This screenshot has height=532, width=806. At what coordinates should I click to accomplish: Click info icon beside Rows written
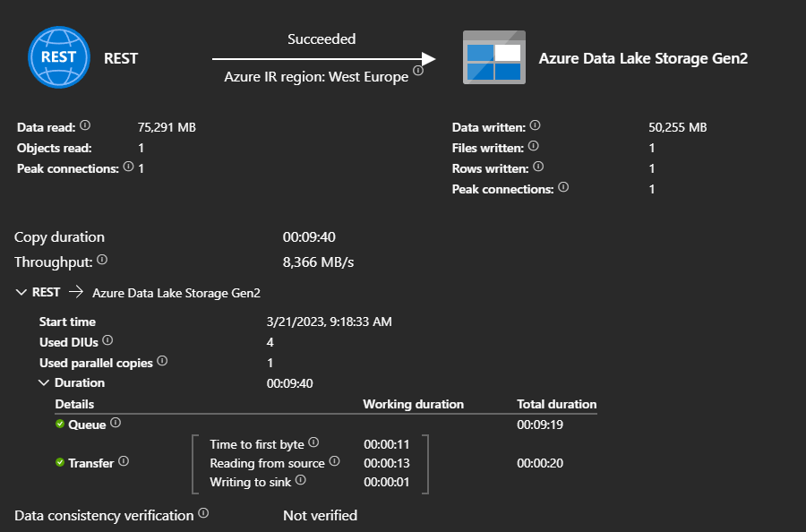pyautogui.click(x=538, y=167)
